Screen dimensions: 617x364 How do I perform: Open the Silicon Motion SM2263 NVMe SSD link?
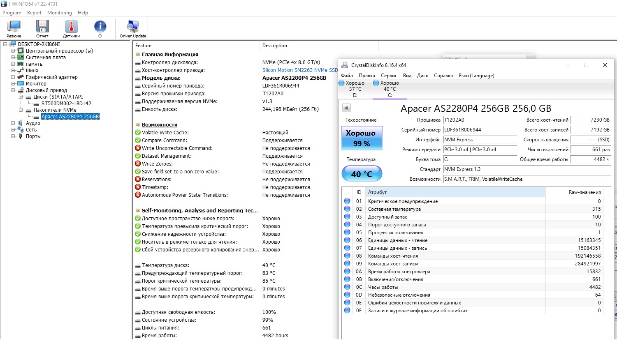[x=300, y=70]
